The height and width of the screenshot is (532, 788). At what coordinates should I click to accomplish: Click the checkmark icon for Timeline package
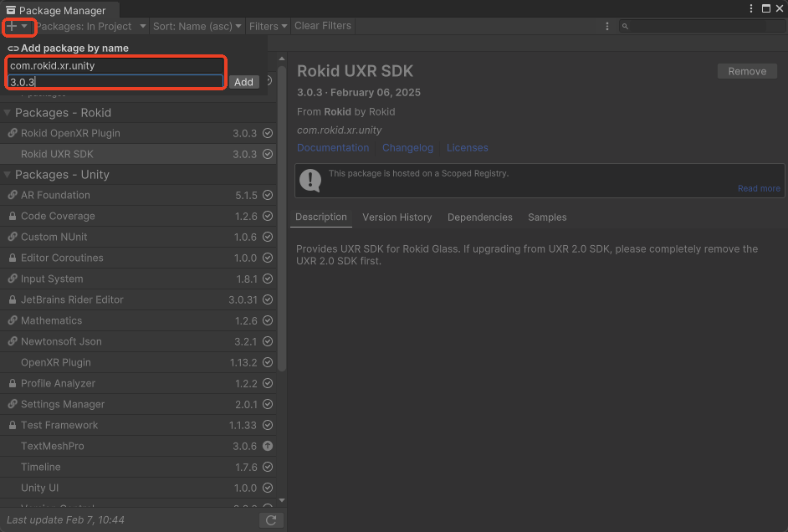coord(268,467)
